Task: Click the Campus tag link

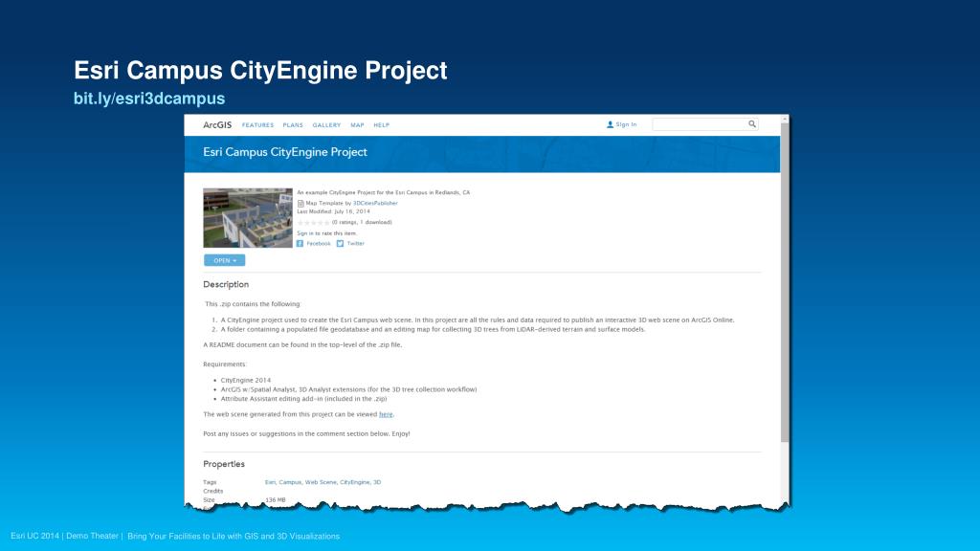Action: (x=290, y=482)
